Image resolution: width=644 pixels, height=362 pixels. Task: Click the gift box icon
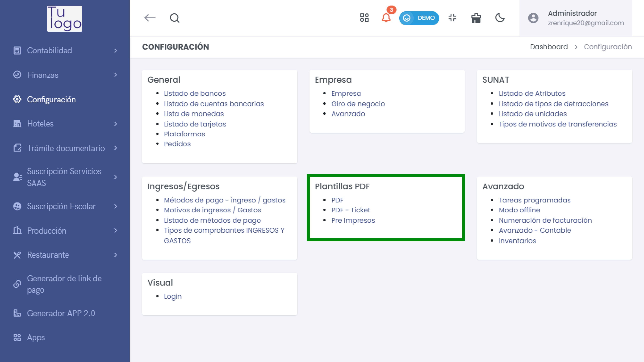[x=476, y=18]
